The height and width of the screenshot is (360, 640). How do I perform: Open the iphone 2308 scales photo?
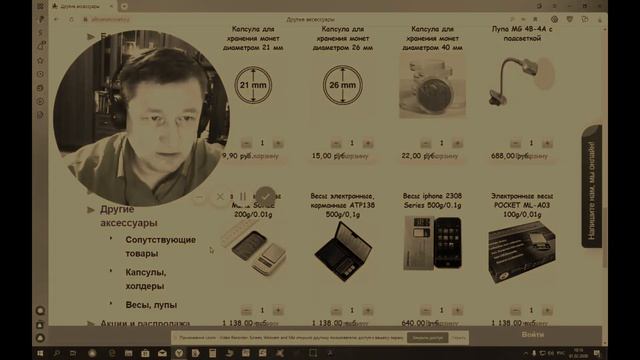click(x=432, y=244)
